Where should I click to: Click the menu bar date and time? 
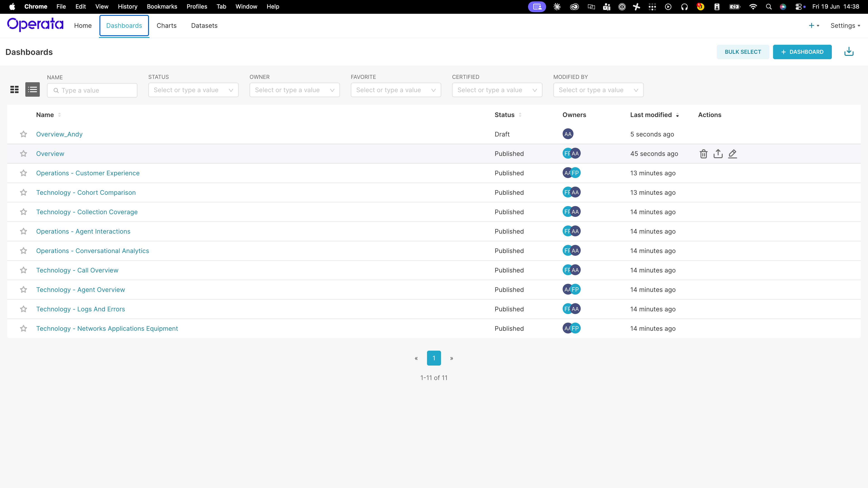click(836, 6)
